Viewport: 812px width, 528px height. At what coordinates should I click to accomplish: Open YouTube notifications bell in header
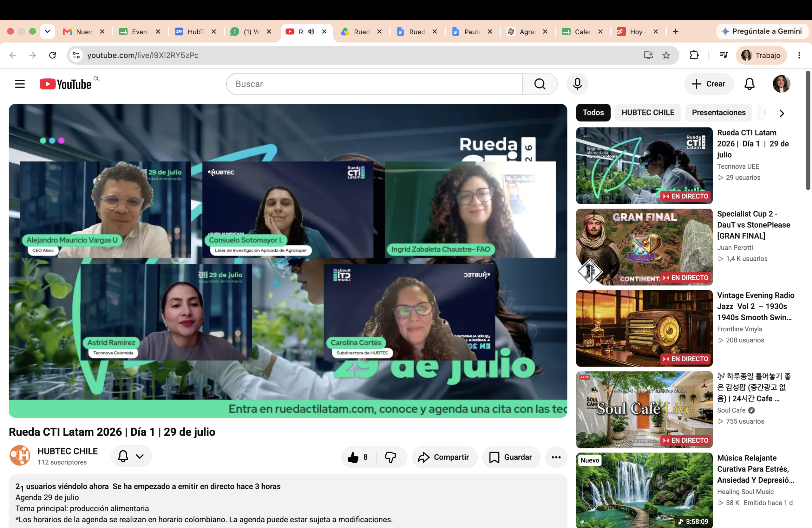749,84
